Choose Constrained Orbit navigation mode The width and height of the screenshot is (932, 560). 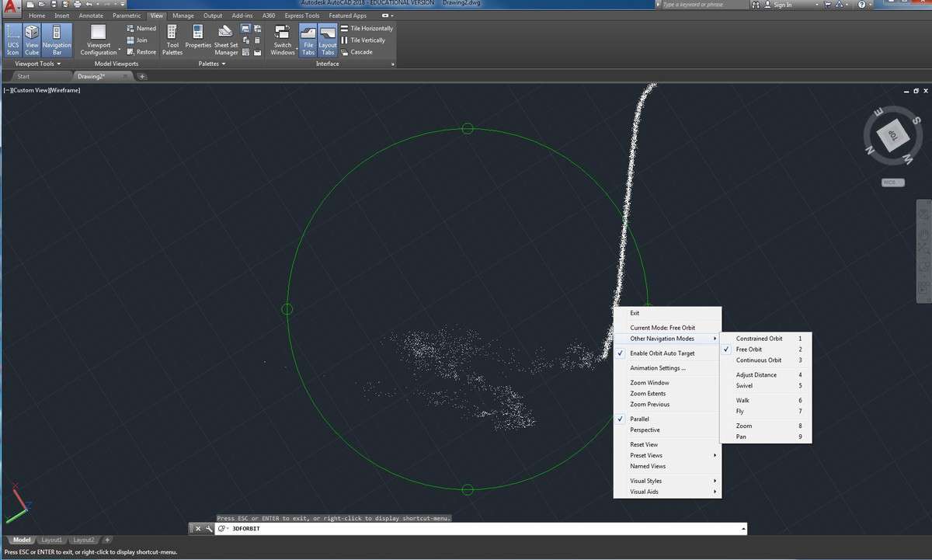(x=759, y=339)
